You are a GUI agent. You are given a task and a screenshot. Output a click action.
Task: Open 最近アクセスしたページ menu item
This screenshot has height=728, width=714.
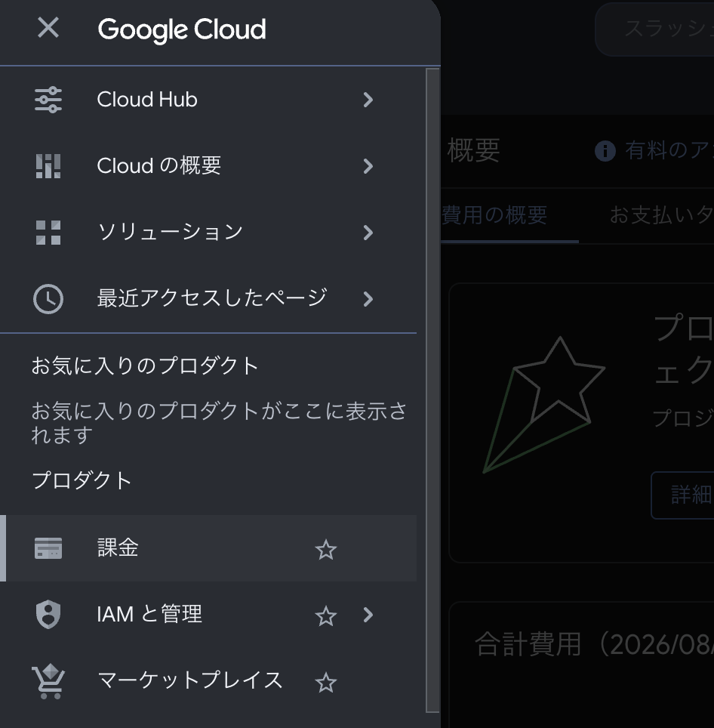click(208, 299)
